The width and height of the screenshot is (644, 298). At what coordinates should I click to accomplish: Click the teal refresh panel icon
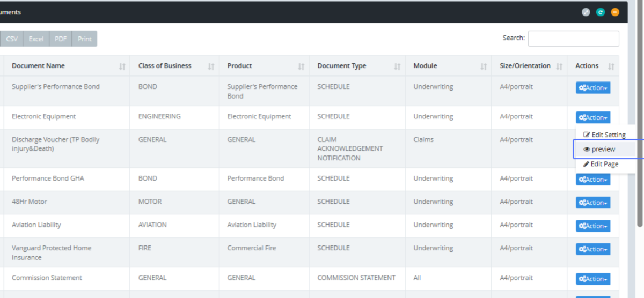pyautogui.click(x=601, y=12)
